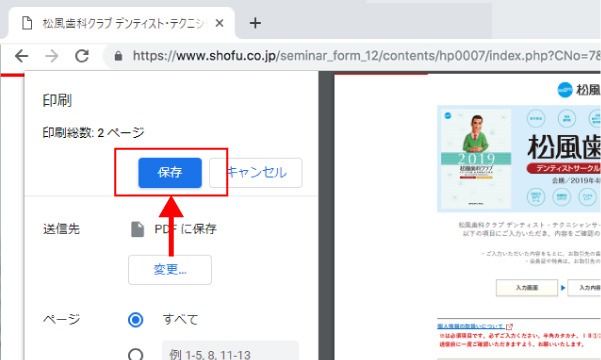The height and width of the screenshot is (360, 601).
Task: Reload the page with refresh icon
Action: click(82, 56)
